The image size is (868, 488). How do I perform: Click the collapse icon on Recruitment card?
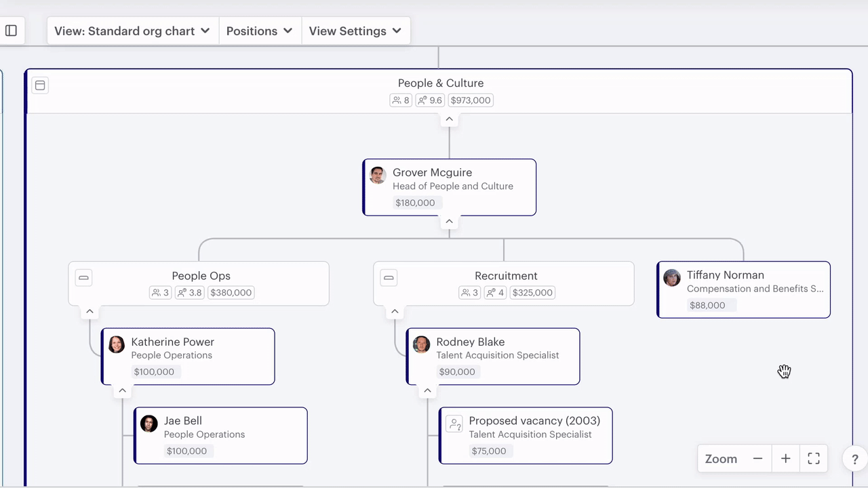pos(389,277)
